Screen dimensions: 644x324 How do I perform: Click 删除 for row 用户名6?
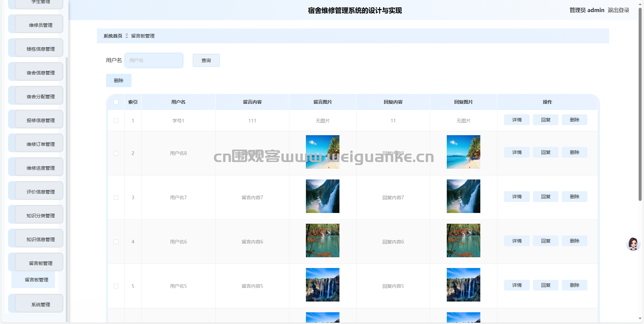[575, 241]
